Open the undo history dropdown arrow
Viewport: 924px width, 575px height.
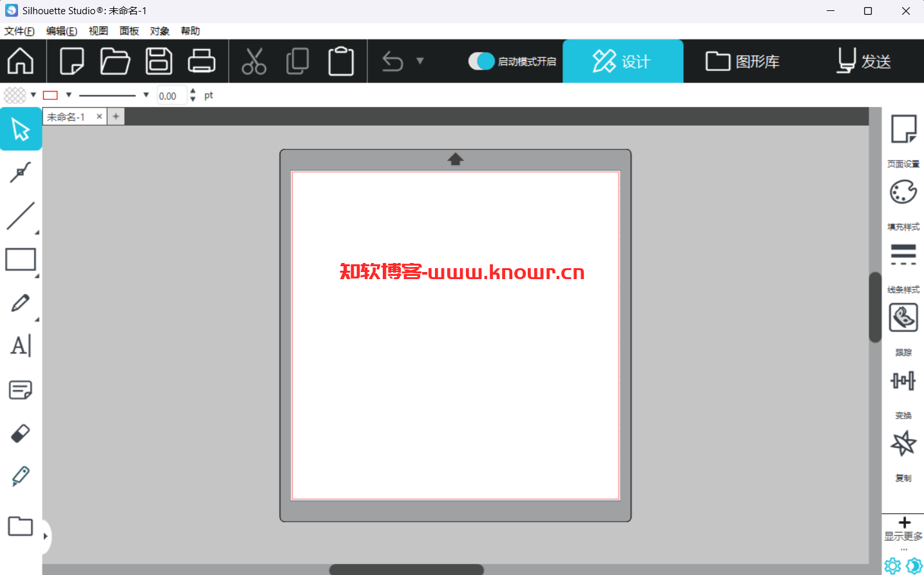pos(420,61)
